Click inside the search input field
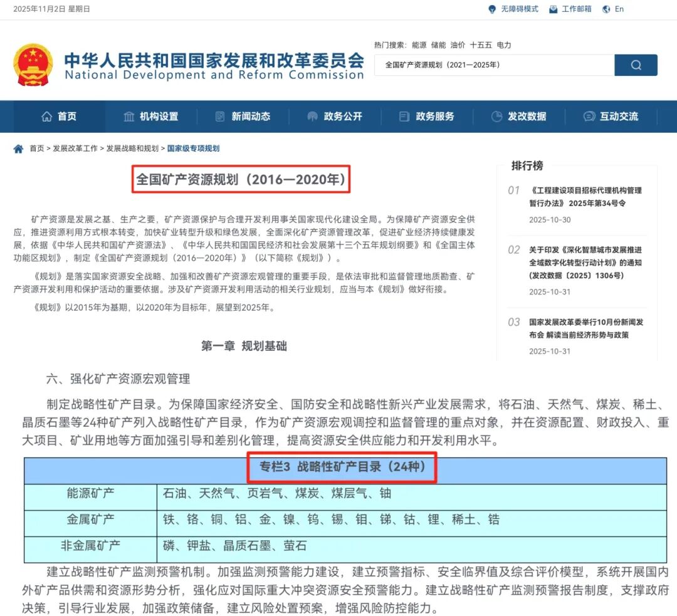Image resolution: width=677 pixels, height=616 pixels. coord(494,65)
